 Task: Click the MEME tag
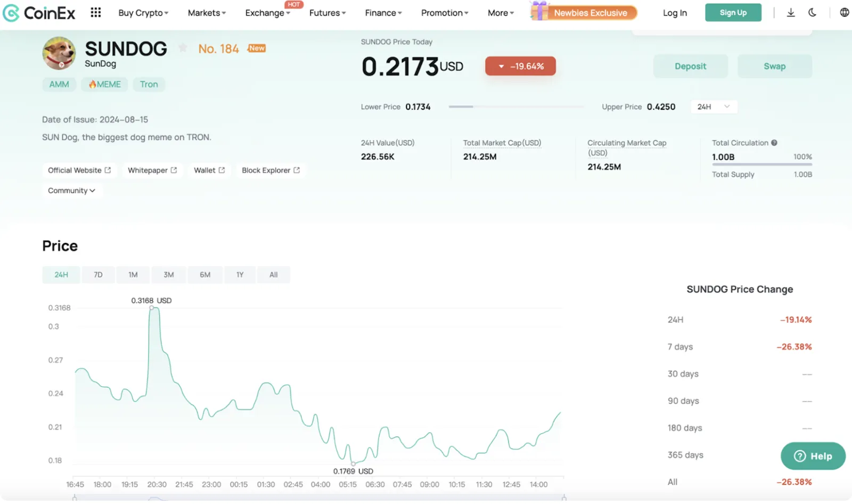pos(104,84)
